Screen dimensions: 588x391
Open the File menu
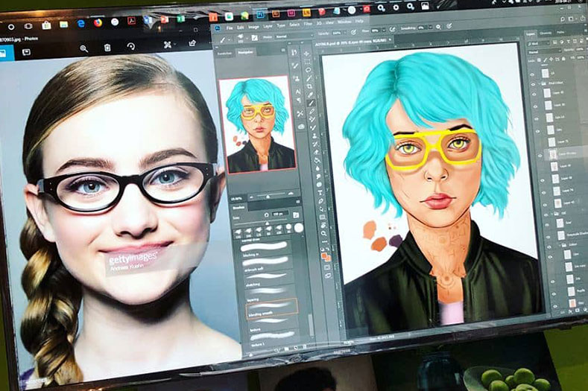click(229, 28)
